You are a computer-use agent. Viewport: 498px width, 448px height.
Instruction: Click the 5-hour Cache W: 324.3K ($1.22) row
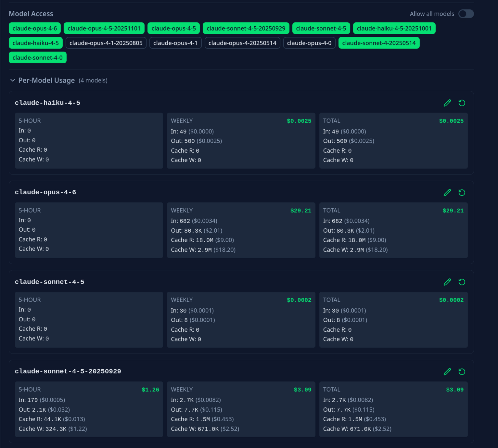(x=53, y=429)
